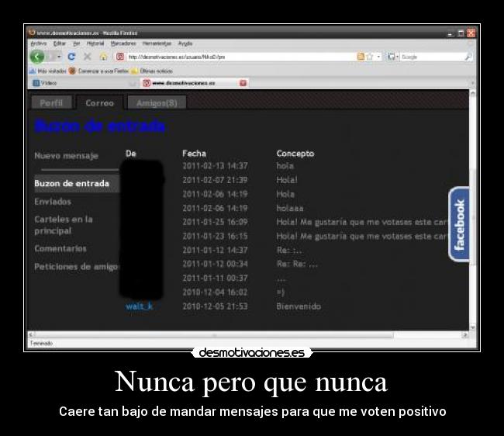Open Comenzar a usar Firefox bookmark
Screen dimensions: 504x436
98,71
